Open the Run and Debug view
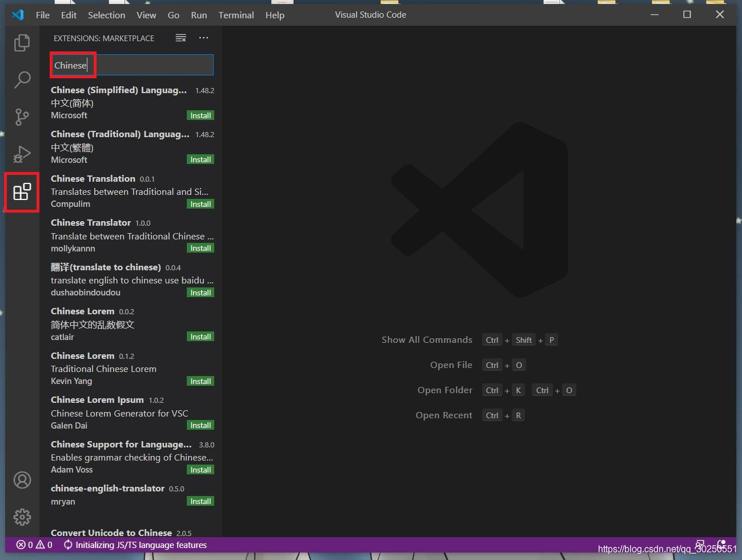The image size is (742, 560). tap(22, 154)
